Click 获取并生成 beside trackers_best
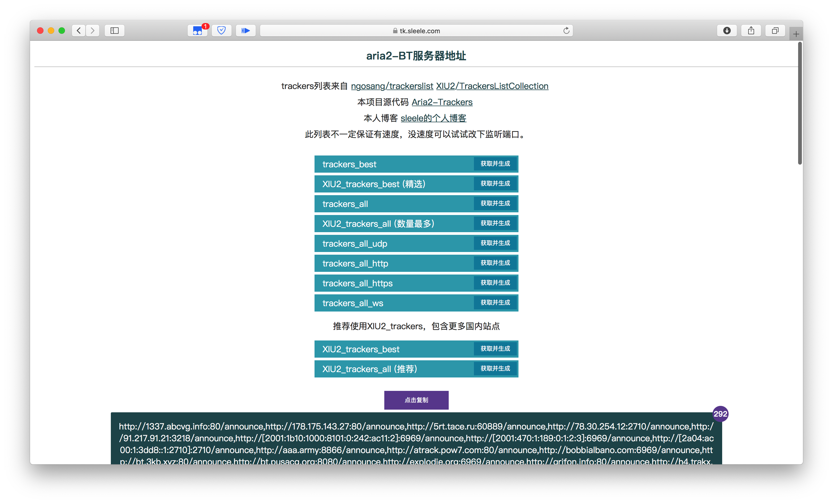The width and height of the screenshot is (833, 504). pyautogui.click(x=495, y=164)
